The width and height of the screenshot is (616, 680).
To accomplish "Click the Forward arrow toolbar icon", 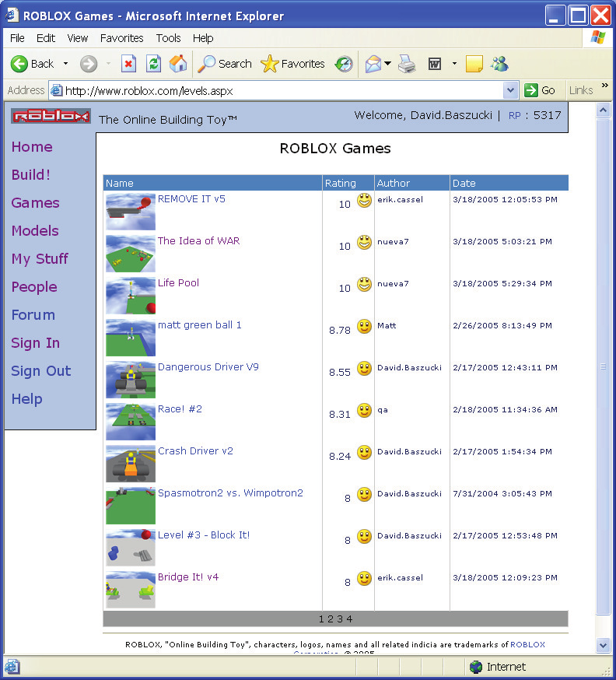I will [89, 64].
